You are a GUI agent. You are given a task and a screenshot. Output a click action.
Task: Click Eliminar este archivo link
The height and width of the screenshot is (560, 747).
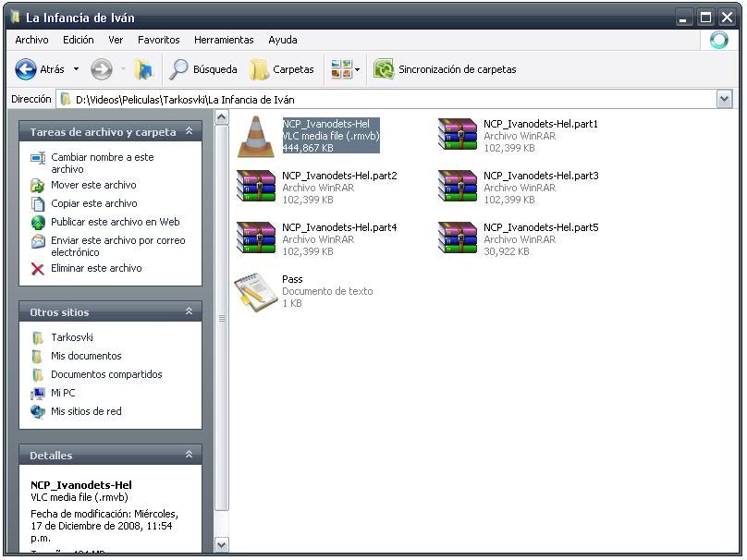96,268
